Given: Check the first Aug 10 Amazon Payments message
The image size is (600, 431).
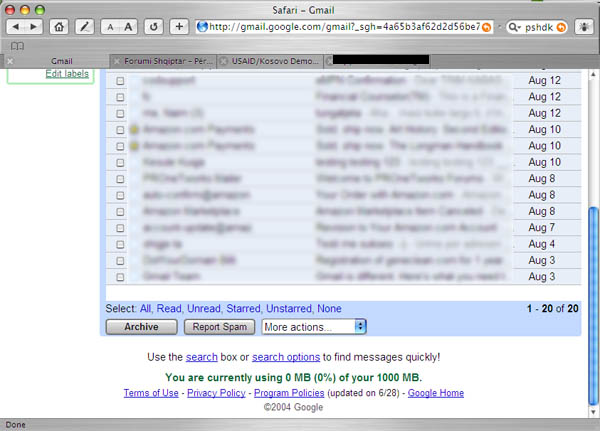Looking at the screenshot, I should 120,130.
